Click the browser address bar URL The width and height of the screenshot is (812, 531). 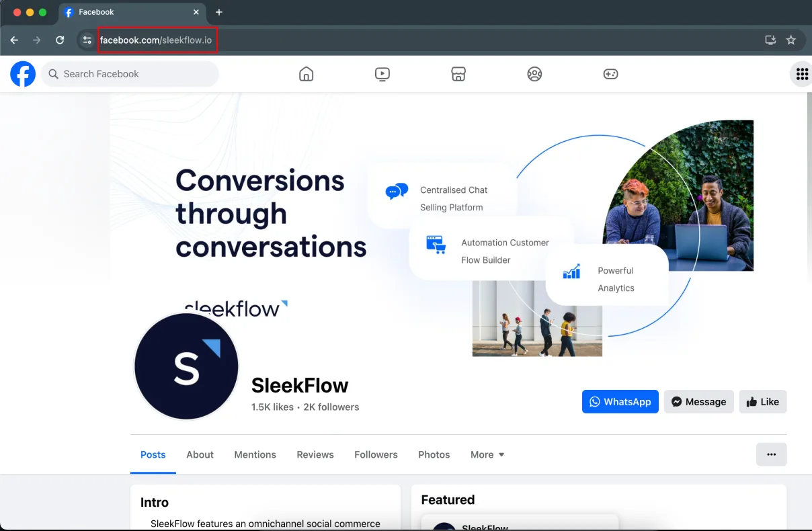156,40
